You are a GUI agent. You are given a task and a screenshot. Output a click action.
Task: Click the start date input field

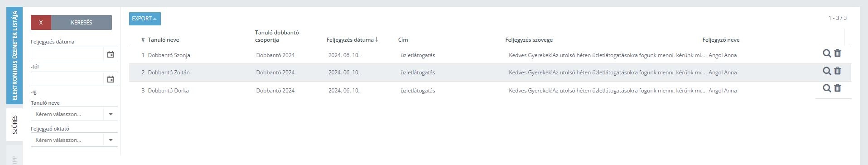tap(67, 54)
